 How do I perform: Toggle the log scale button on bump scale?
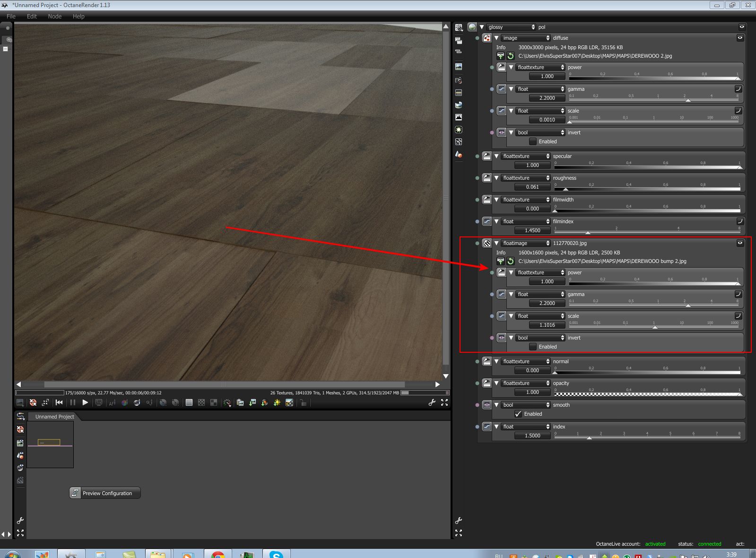click(738, 316)
